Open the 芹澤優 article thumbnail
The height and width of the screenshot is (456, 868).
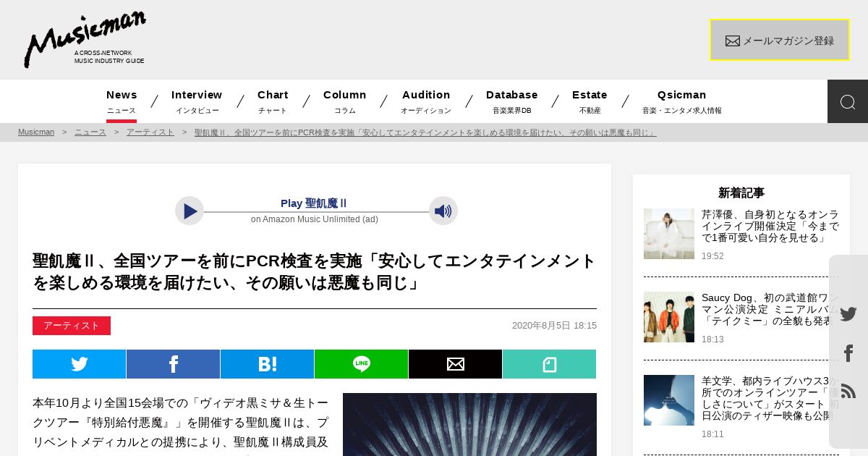[669, 234]
